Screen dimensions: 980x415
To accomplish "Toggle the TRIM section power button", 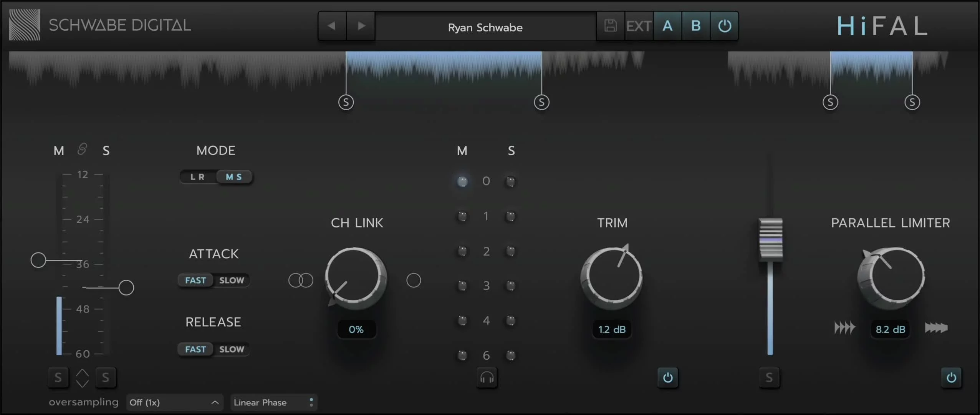I will tap(667, 378).
